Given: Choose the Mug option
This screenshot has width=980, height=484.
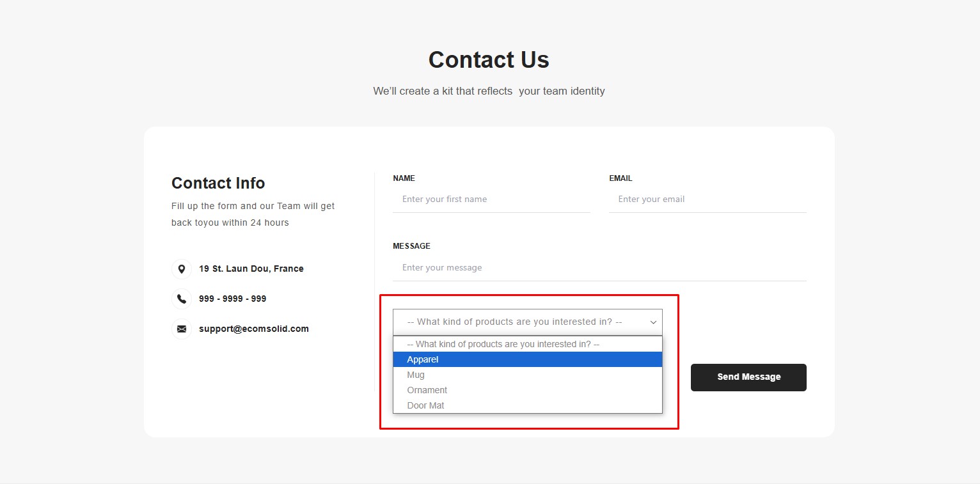Looking at the screenshot, I should [416, 375].
